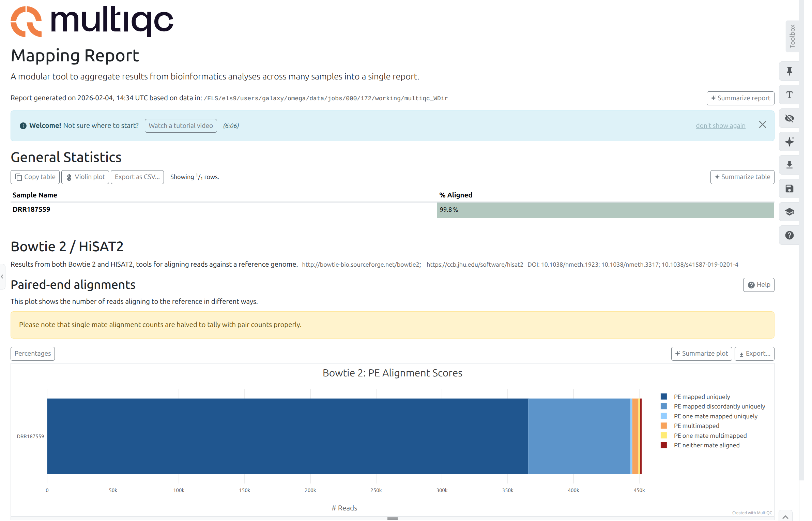Expand the left sidebar chevron handle
The image size is (812, 521).
tap(2, 277)
